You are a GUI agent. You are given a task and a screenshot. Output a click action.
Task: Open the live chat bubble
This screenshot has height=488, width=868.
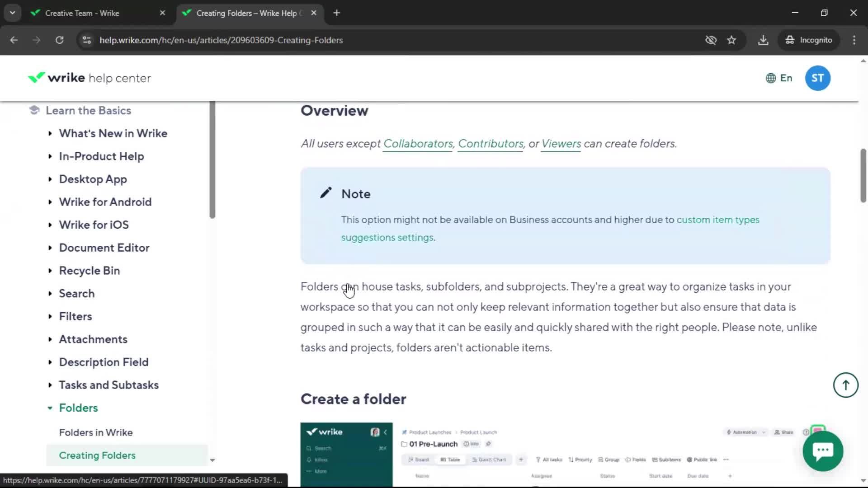pos(822,450)
